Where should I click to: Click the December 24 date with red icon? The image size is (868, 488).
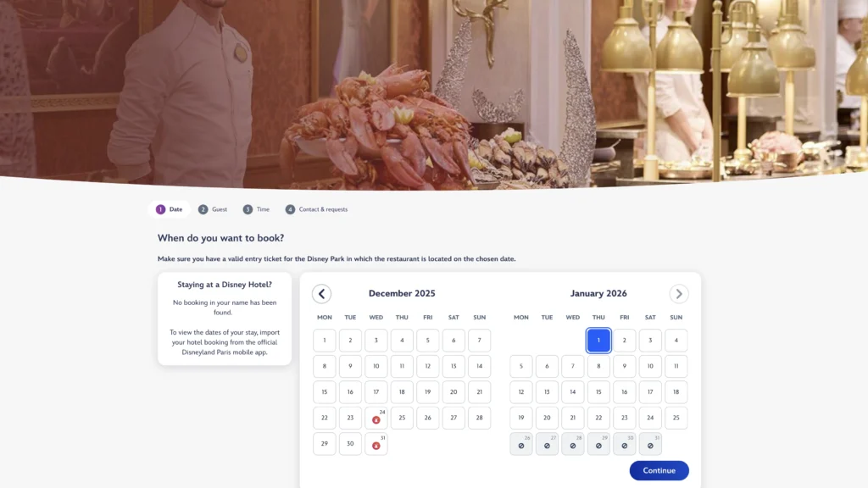click(376, 418)
